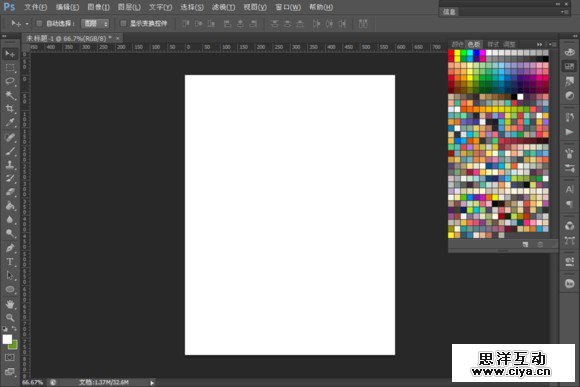Open the Adjustments panel icon in dock
This screenshot has width=580, height=387.
(x=570, y=96)
